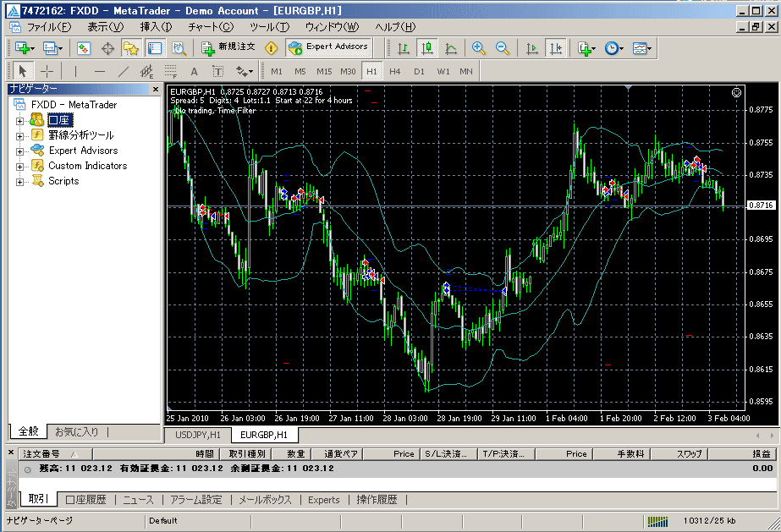Select the vertical line drawing tool
The width and height of the screenshot is (781, 532).
[75, 71]
